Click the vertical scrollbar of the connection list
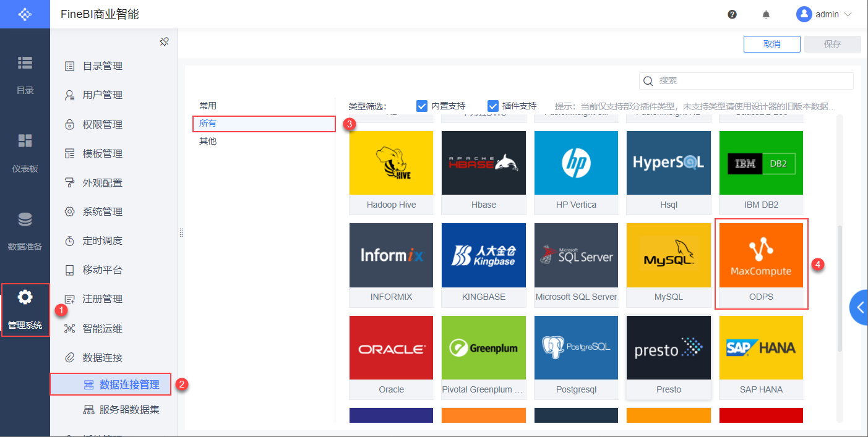Image resolution: width=868 pixels, height=437 pixels. pyautogui.click(x=840, y=289)
